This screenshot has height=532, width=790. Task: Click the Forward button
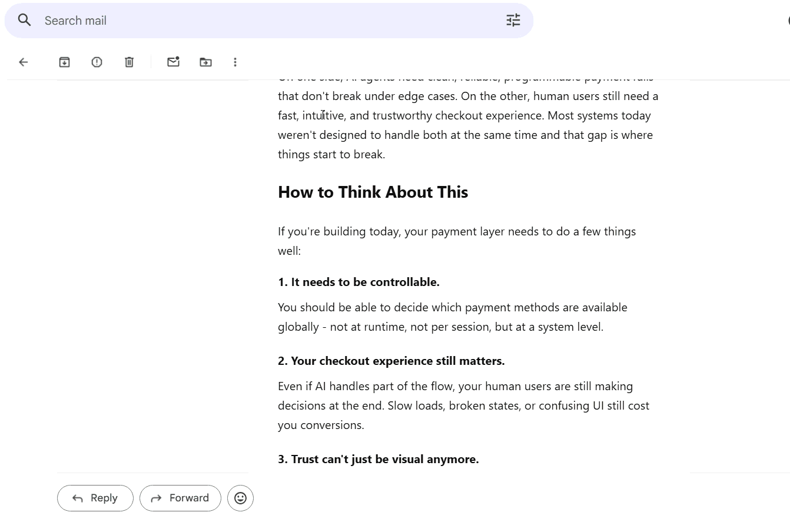(x=180, y=498)
